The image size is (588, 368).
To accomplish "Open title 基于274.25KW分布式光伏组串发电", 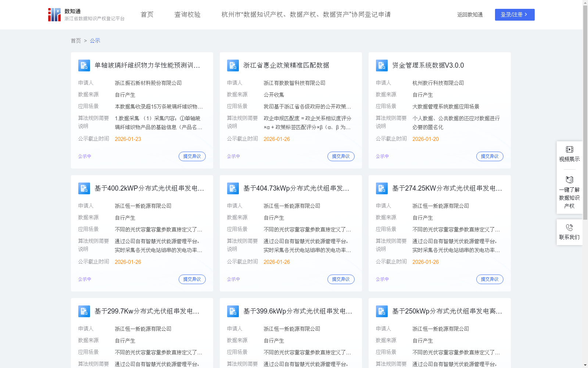I will 447,188.
